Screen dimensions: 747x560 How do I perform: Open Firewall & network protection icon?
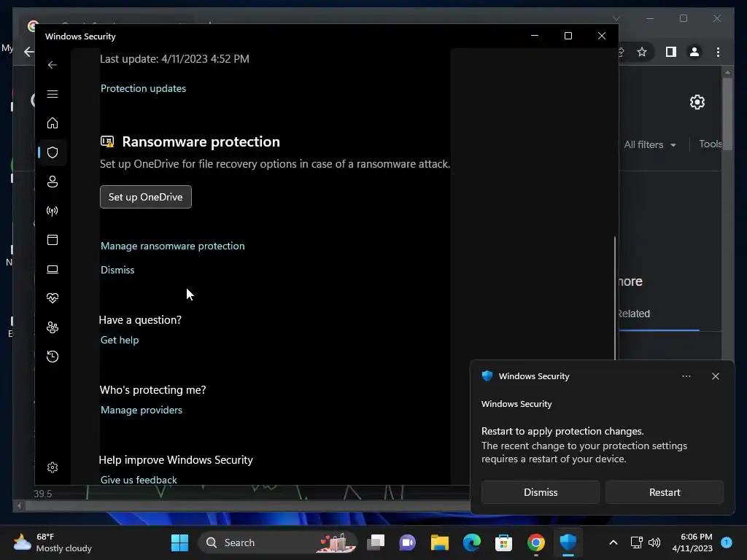53,211
